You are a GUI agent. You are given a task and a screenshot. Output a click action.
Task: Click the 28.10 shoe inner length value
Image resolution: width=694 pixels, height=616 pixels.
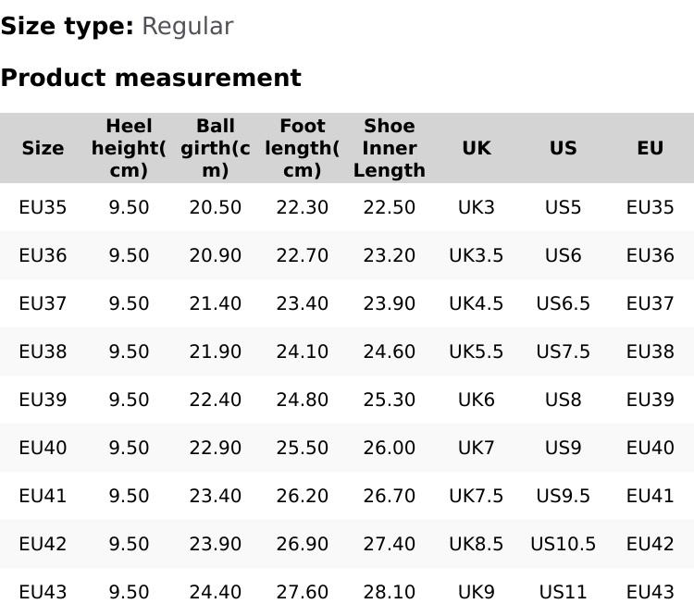389,592
